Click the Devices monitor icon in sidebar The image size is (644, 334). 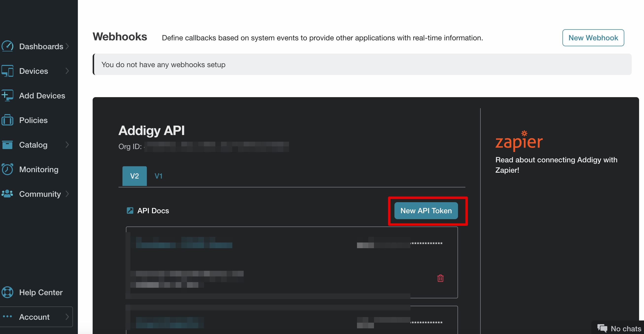click(7, 71)
